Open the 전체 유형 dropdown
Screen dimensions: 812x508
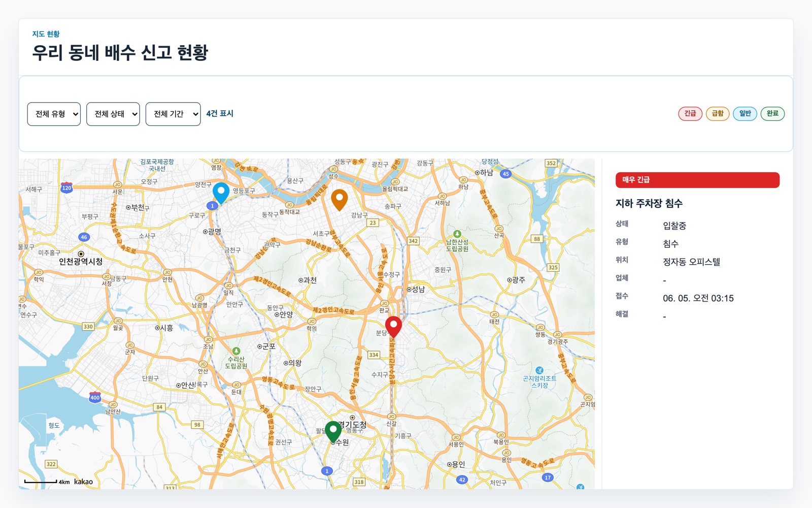pos(54,114)
